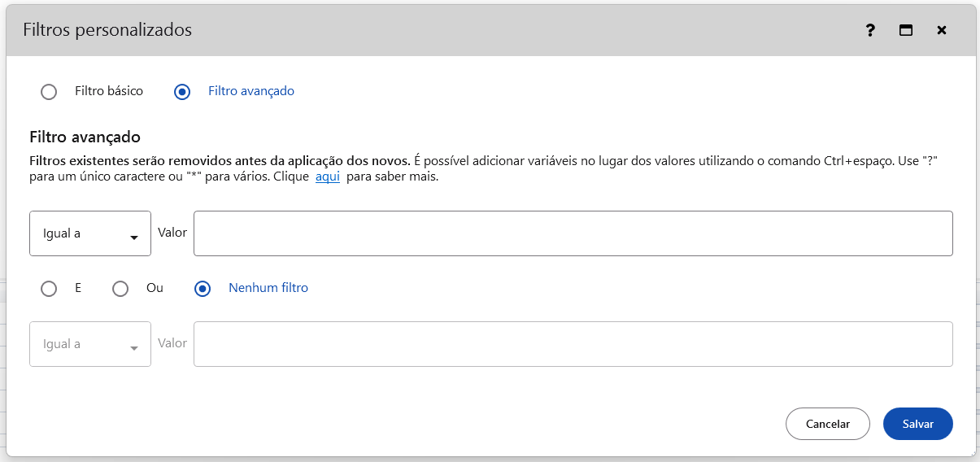
Task: Open the help question mark icon
Action: (x=870, y=31)
